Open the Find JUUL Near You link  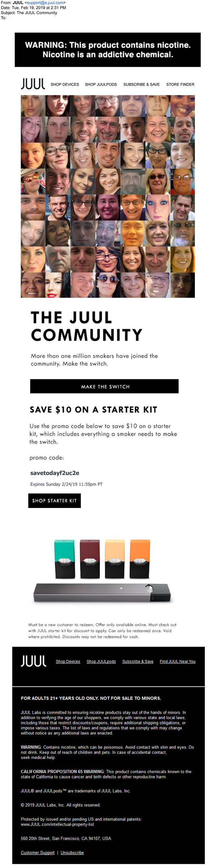pyautogui.click(x=177, y=661)
